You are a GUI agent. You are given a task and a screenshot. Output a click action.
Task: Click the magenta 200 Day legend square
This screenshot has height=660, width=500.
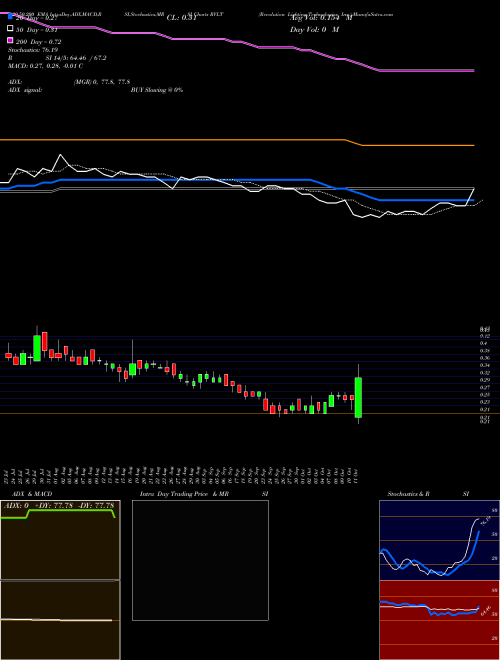11,41
